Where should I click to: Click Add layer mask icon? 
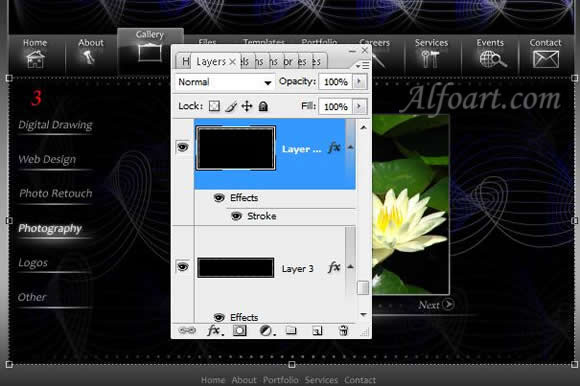tap(240, 330)
